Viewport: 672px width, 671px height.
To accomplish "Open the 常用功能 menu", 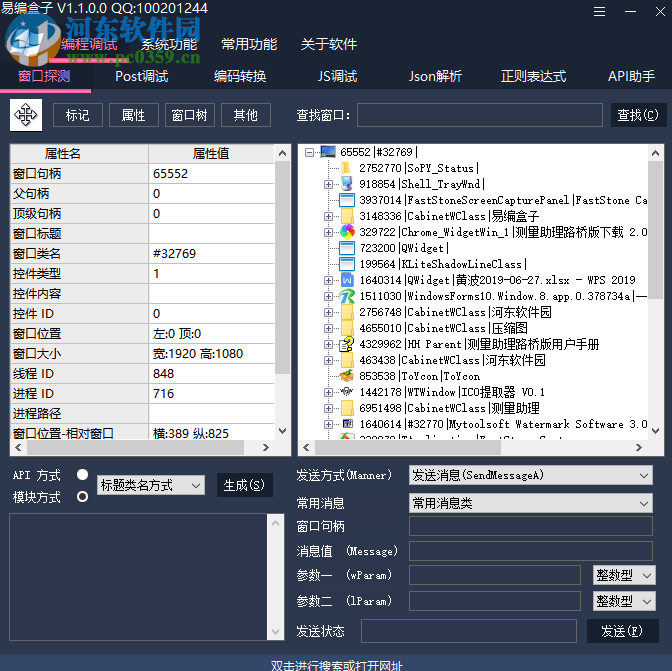I will (x=249, y=44).
